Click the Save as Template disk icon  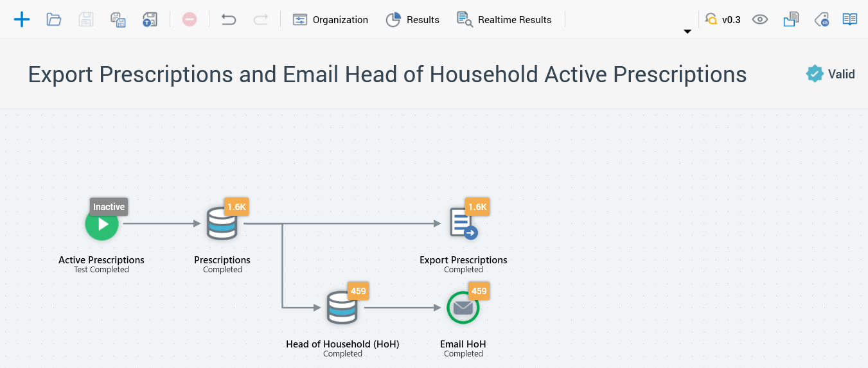tap(150, 19)
